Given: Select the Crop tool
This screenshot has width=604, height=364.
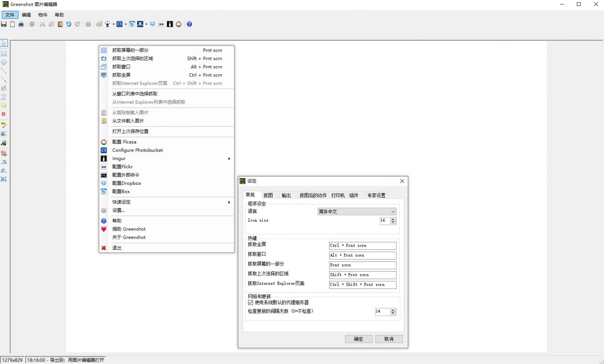Looking at the screenshot, I should [x=4, y=153].
